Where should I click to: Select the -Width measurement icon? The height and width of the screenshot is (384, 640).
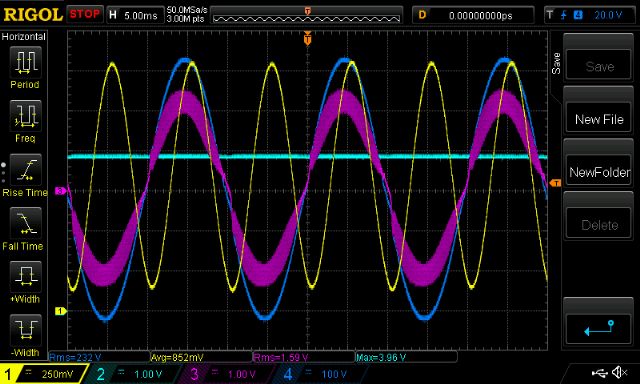point(25,330)
